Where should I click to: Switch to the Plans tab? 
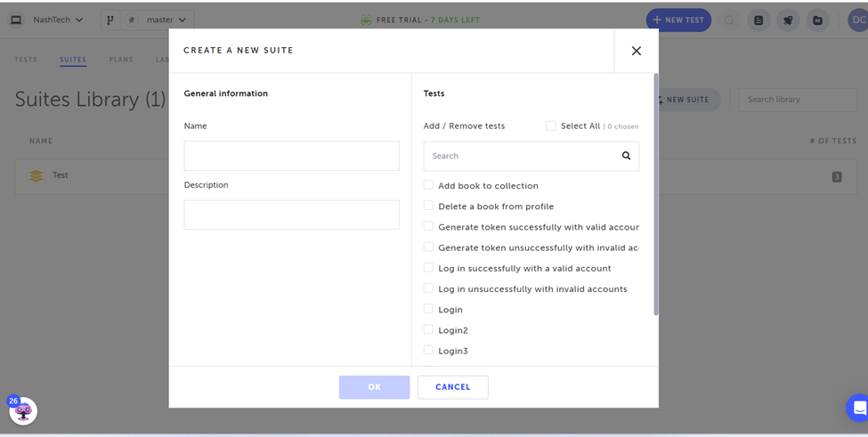[x=121, y=60]
